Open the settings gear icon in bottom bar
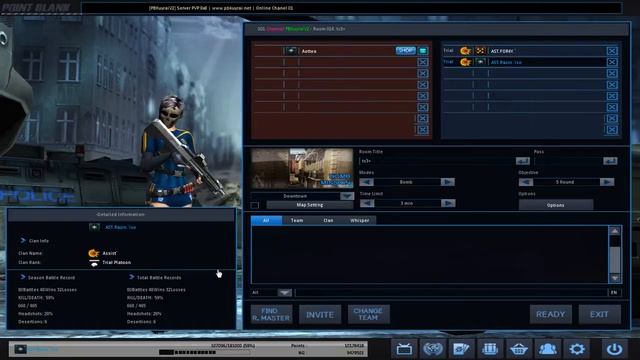The image size is (640, 360). point(577,349)
